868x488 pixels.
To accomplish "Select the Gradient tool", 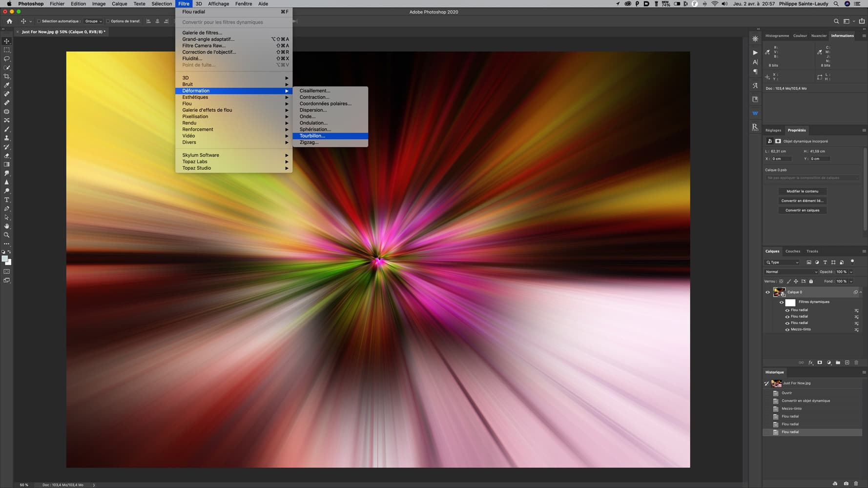I will coord(7,164).
